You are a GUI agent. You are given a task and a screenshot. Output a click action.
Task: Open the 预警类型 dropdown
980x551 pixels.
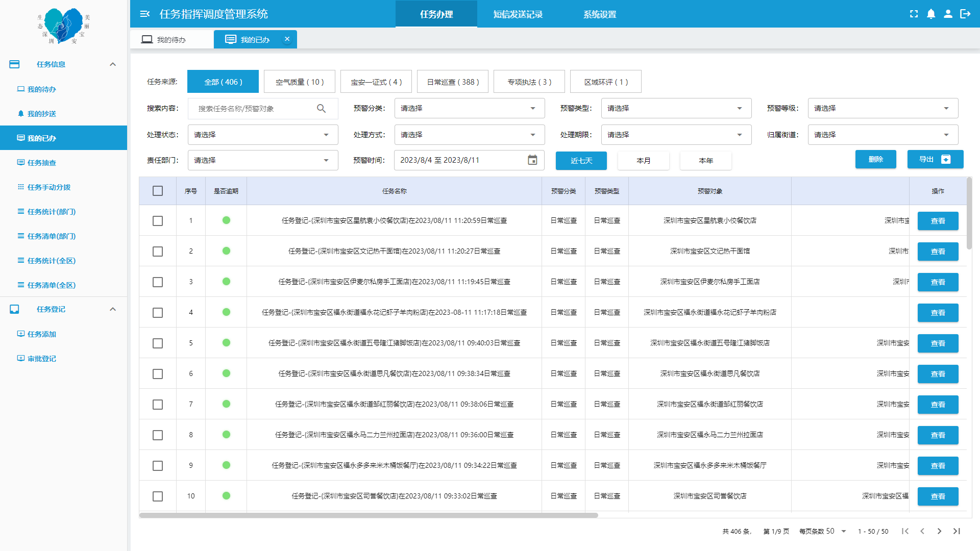(x=676, y=108)
